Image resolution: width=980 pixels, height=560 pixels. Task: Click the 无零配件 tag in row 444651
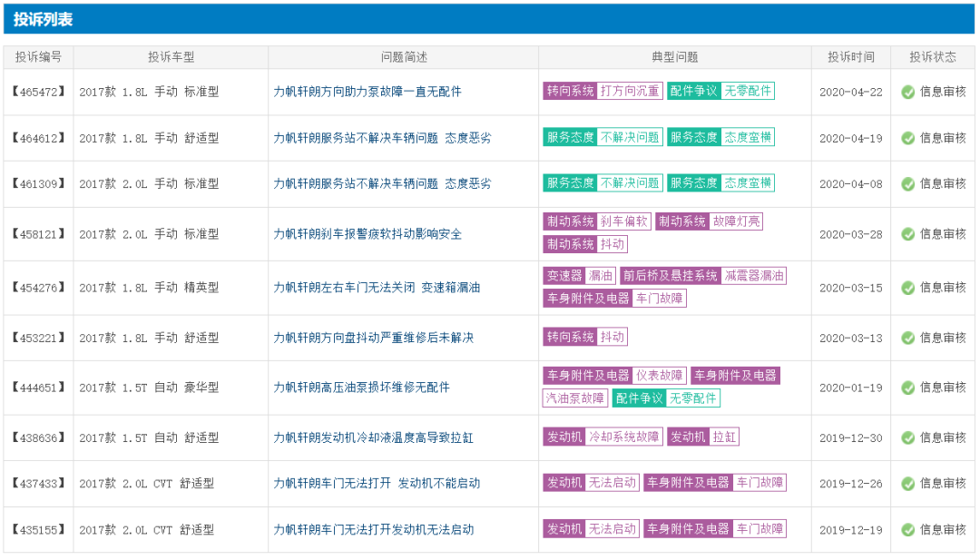click(693, 398)
